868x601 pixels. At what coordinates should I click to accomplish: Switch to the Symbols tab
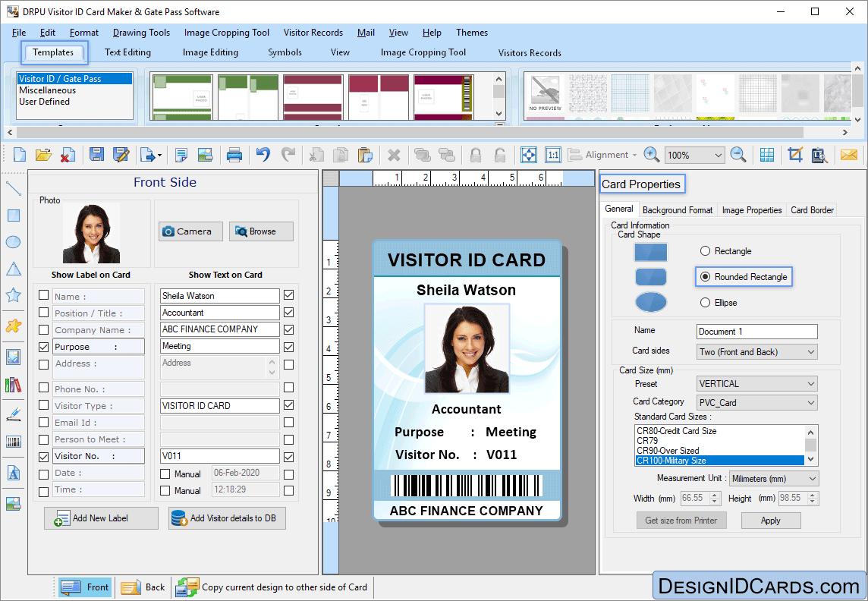(285, 52)
